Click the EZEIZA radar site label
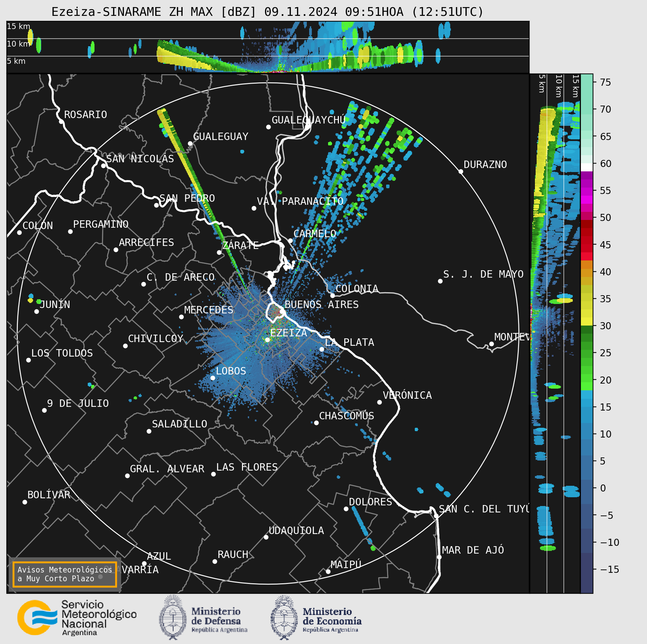 (x=289, y=333)
